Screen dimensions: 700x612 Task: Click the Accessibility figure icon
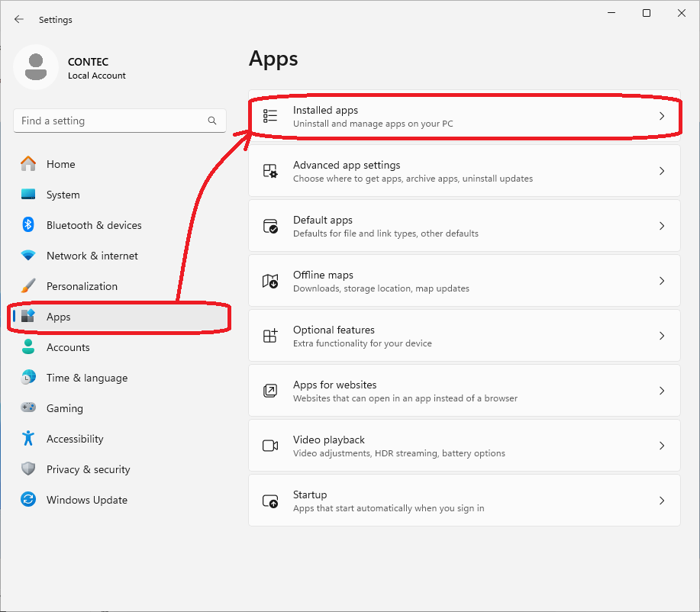click(x=28, y=438)
